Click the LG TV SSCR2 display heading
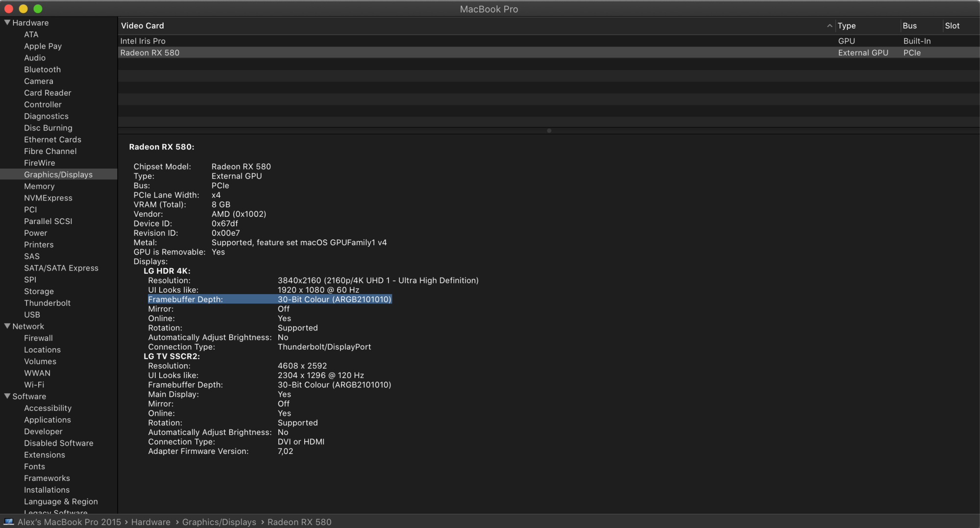This screenshot has width=980, height=528. pos(172,356)
